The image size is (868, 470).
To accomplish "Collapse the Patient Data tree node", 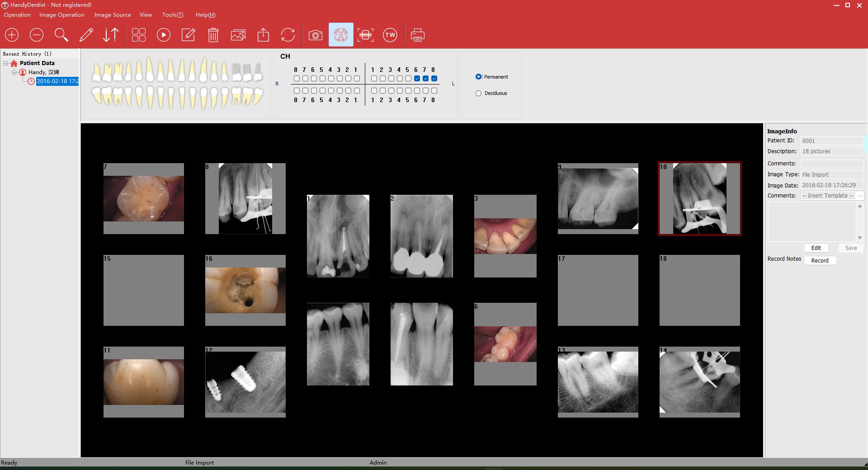I will pyautogui.click(x=6, y=63).
